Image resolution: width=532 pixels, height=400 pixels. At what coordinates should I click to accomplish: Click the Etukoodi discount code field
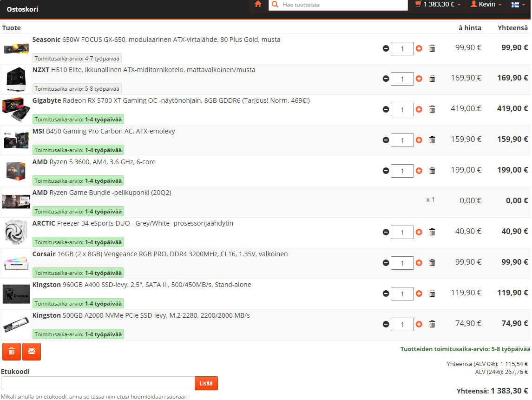pyautogui.click(x=98, y=383)
